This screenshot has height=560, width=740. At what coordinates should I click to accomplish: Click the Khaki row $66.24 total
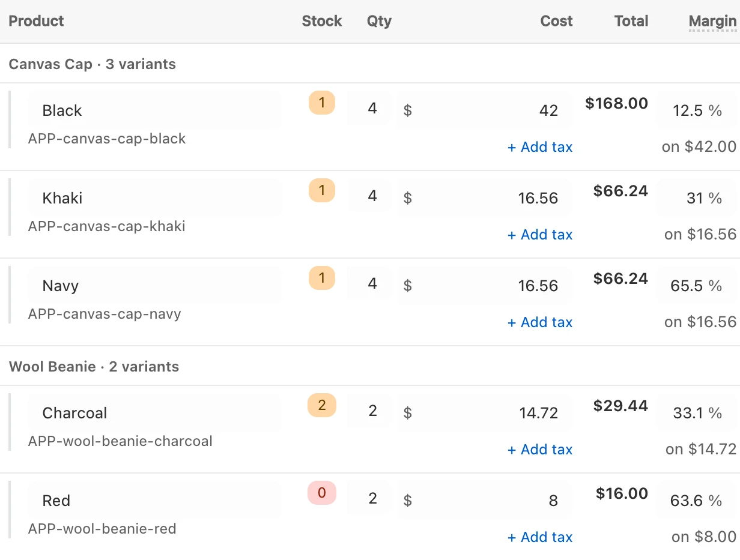(x=620, y=191)
